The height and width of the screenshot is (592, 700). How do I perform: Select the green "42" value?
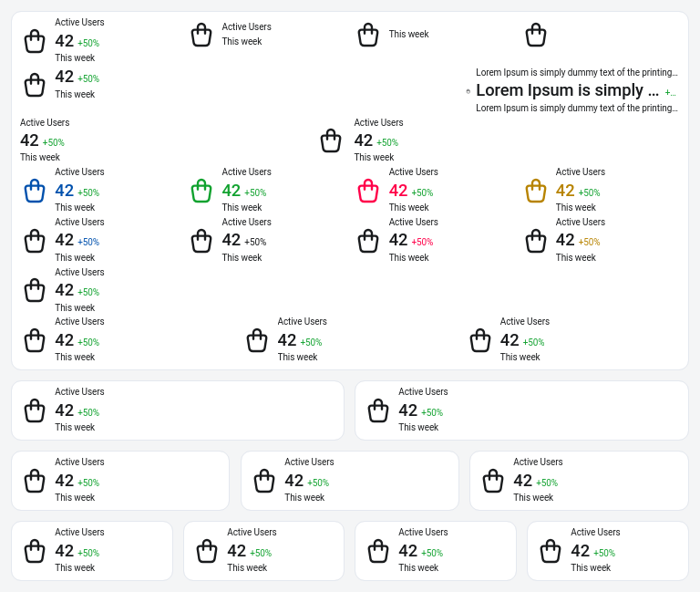[x=232, y=191]
